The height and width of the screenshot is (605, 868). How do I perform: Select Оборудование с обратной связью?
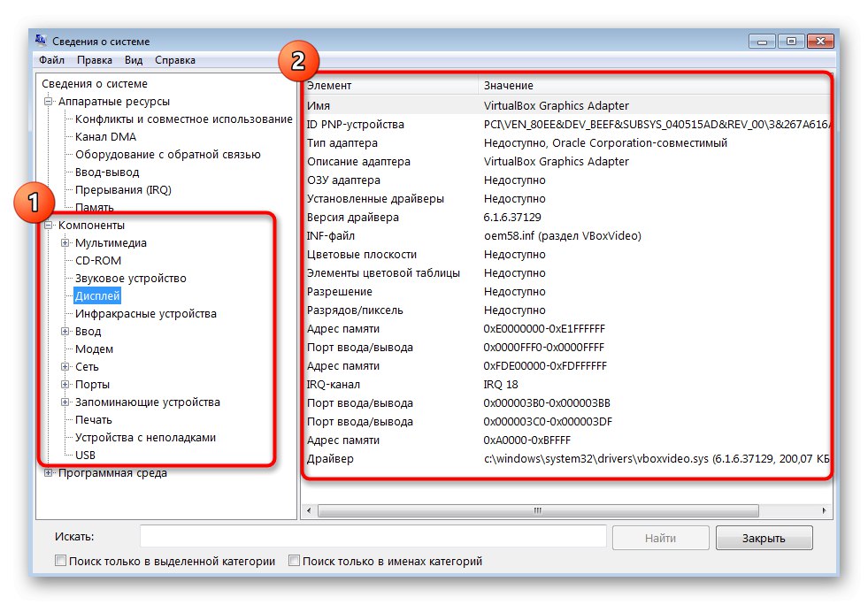tap(168, 155)
